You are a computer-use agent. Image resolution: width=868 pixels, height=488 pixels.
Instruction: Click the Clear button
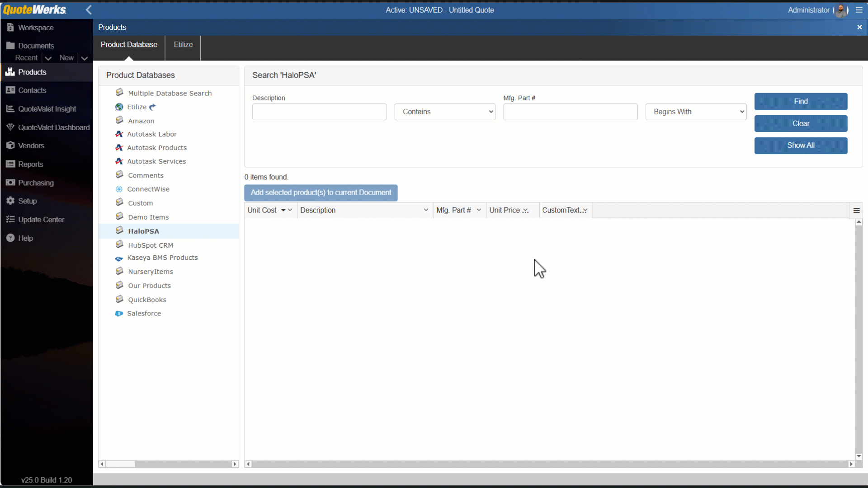click(801, 123)
